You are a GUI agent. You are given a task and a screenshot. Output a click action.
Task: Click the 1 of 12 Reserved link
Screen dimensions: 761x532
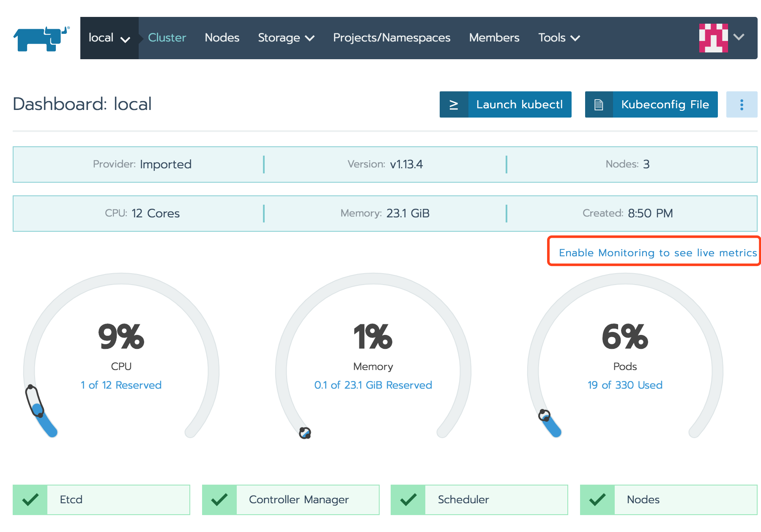(x=121, y=385)
